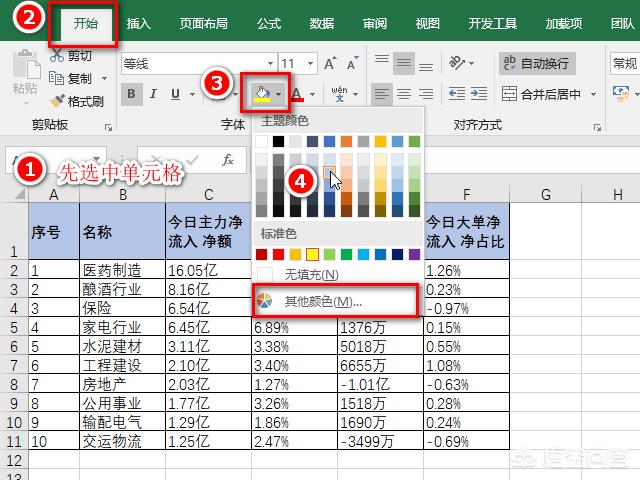Viewport: 640px width, 480px height.
Task: Open the 审阅 (Review) tab
Action: coord(375,24)
